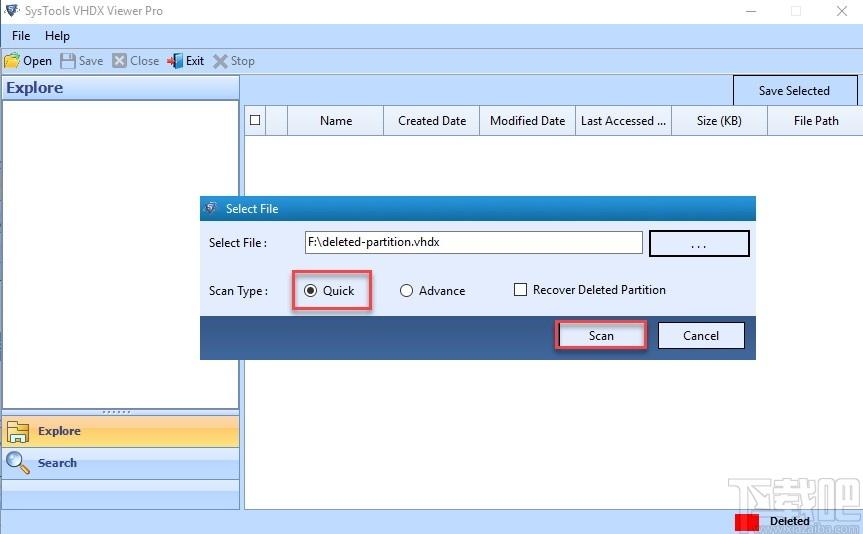The height and width of the screenshot is (534, 863).
Task: Click the Exit door icon
Action: pos(175,61)
